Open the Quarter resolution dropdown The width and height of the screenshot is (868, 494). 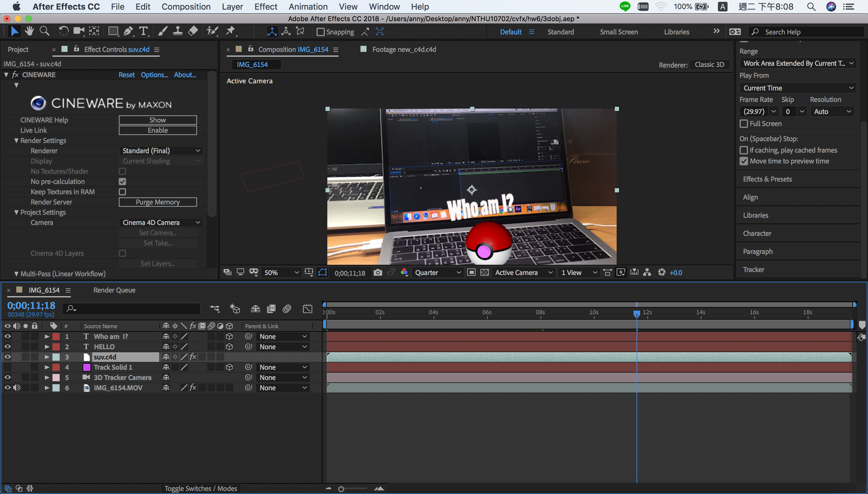click(437, 272)
